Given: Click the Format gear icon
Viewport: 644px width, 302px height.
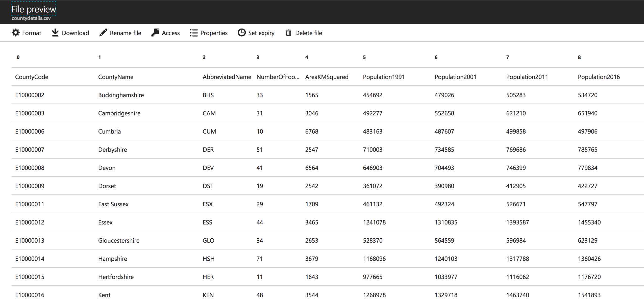Looking at the screenshot, I should pyautogui.click(x=16, y=33).
